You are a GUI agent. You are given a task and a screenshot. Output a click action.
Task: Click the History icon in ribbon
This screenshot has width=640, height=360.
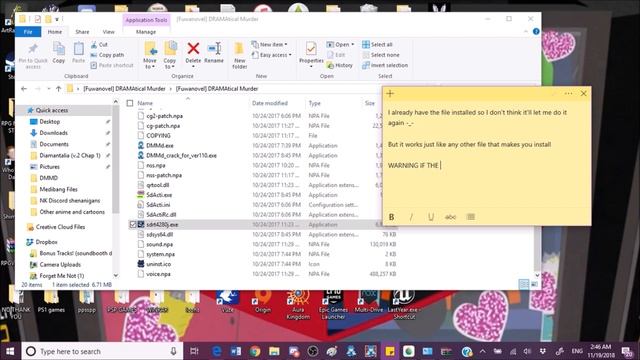(x=330, y=65)
